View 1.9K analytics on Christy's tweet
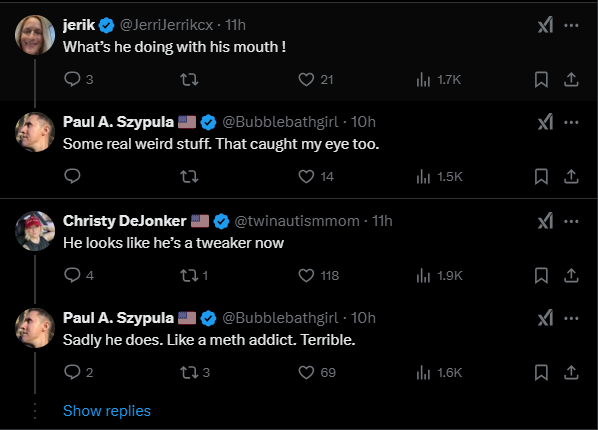 pyautogui.click(x=439, y=275)
